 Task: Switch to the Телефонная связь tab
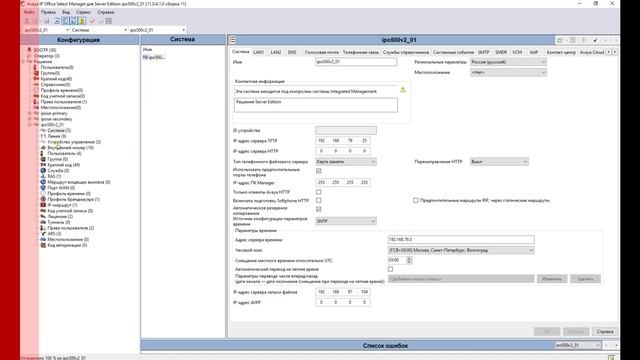point(361,52)
